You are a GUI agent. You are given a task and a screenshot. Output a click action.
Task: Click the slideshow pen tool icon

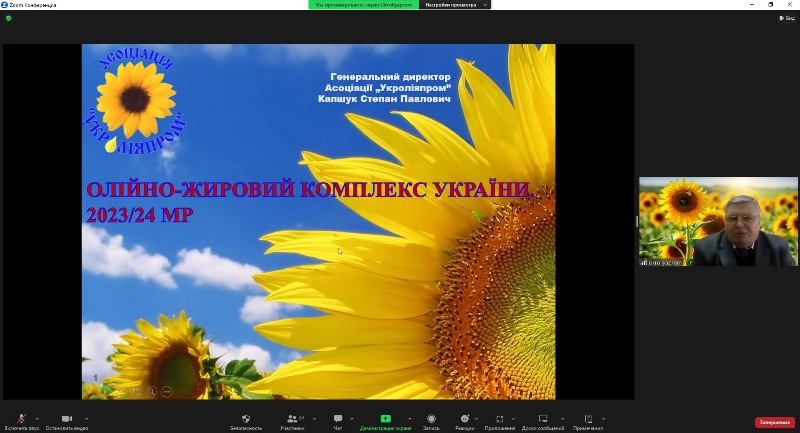[x=119, y=392]
